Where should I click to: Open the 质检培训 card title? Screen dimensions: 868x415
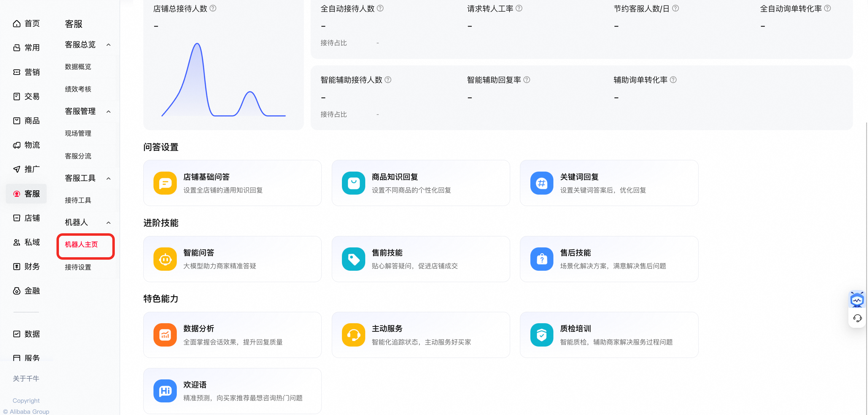pyautogui.click(x=575, y=328)
